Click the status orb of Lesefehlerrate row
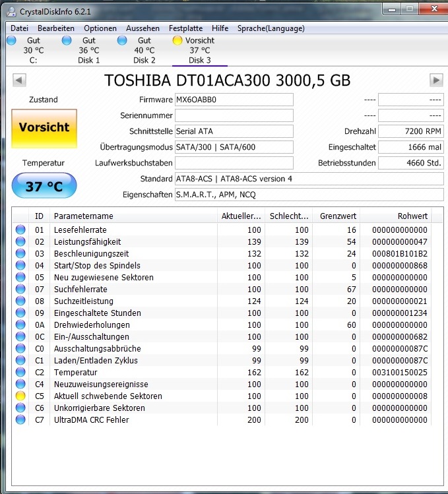448x494 pixels. pos(20,230)
